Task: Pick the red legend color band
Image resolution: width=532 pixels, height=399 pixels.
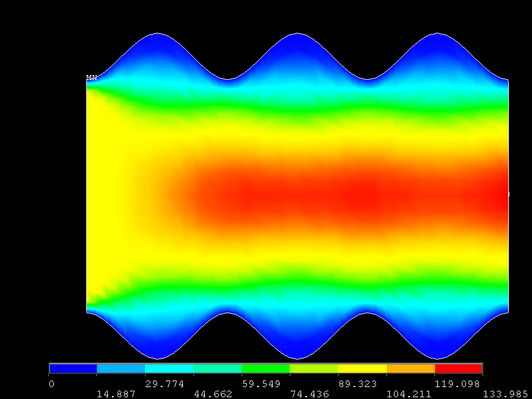Action: tap(459, 369)
